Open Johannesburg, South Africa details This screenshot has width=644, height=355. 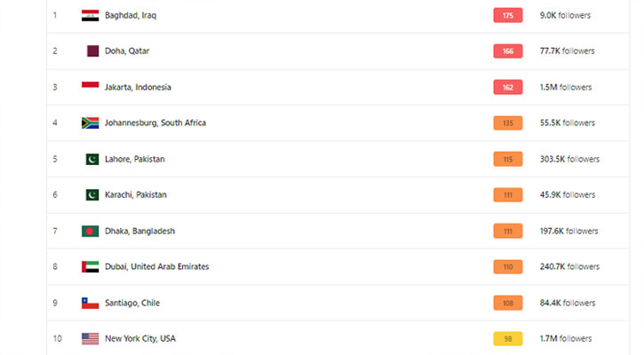[155, 122]
